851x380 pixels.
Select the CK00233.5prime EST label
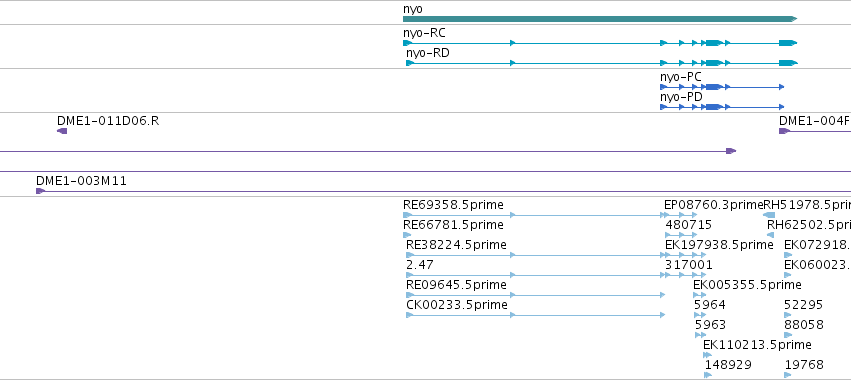click(456, 305)
